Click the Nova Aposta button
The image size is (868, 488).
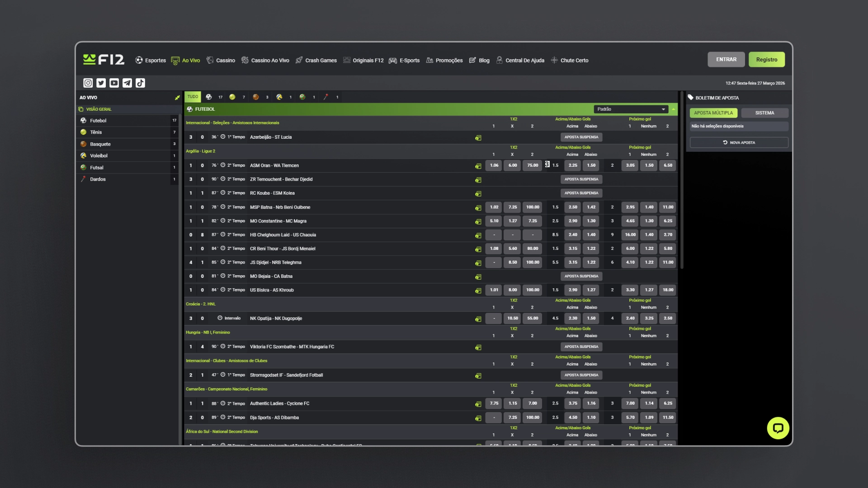739,142
